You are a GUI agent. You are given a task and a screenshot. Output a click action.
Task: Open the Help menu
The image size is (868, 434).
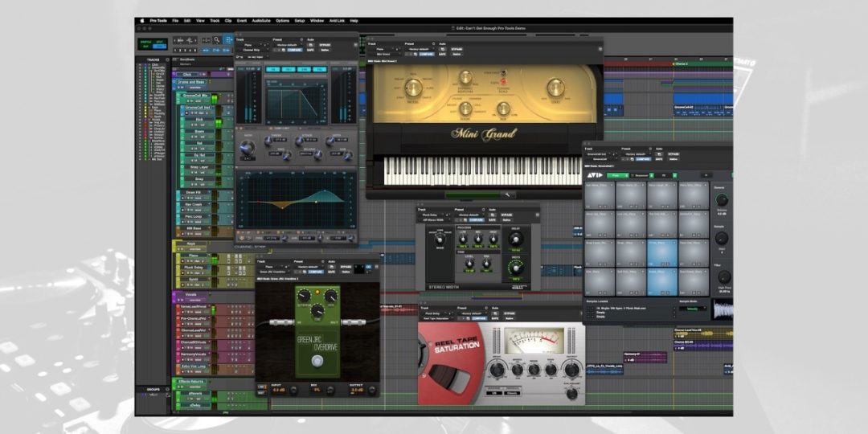click(x=354, y=20)
